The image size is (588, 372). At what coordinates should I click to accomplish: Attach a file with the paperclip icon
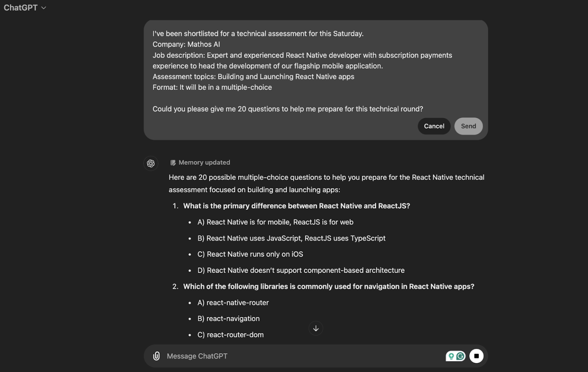pos(156,356)
